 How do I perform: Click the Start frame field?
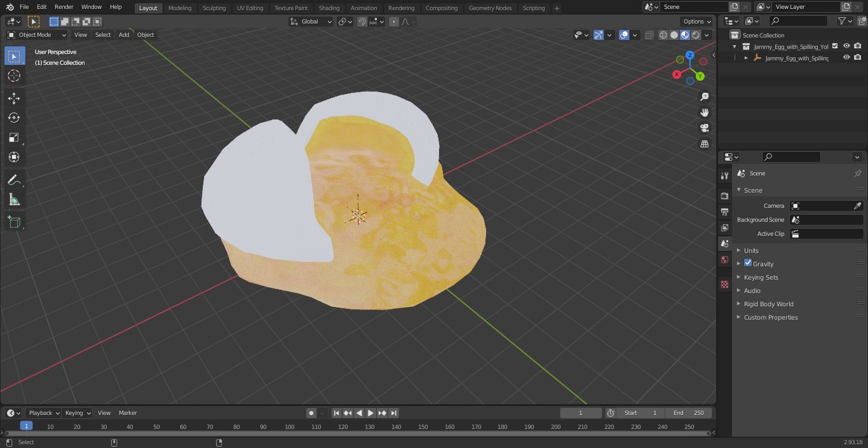click(641, 413)
